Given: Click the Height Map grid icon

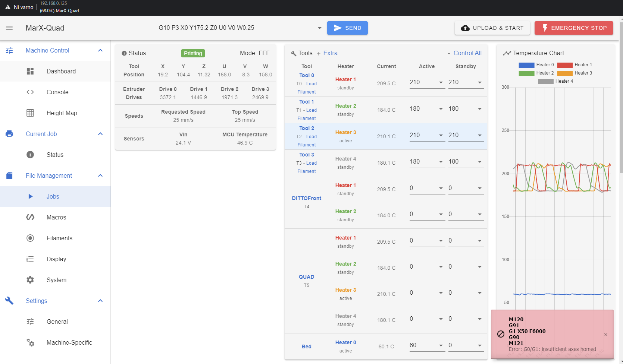Looking at the screenshot, I should [30, 113].
